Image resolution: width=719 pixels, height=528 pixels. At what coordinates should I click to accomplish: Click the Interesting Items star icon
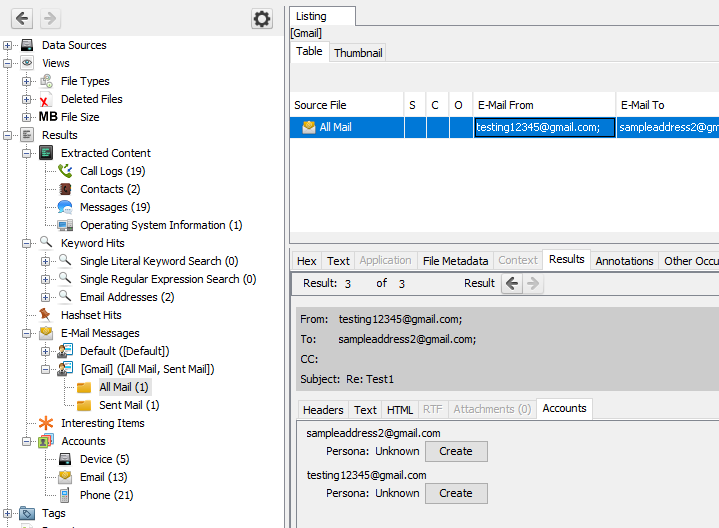(46, 423)
